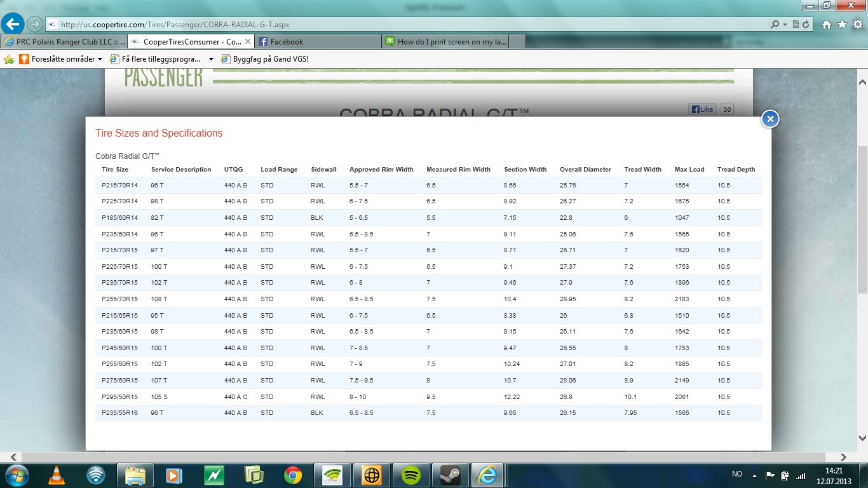Refresh the page with the reload icon
The height and width of the screenshot is (488, 868).
pyautogui.click(x=806, y=25)
